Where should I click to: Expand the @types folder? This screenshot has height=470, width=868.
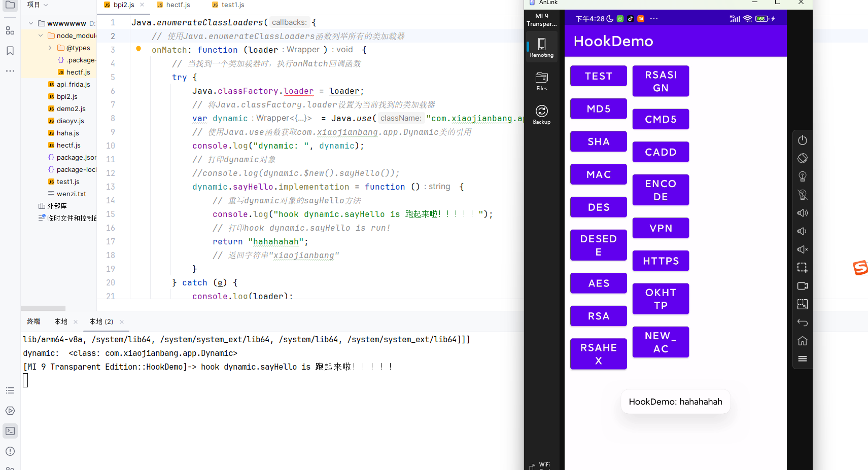click(50, 48)
